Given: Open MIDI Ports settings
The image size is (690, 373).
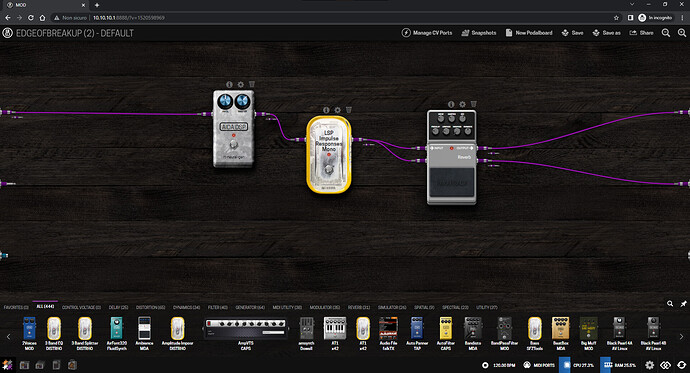Looking at the screenshot, I should point(539,365).
